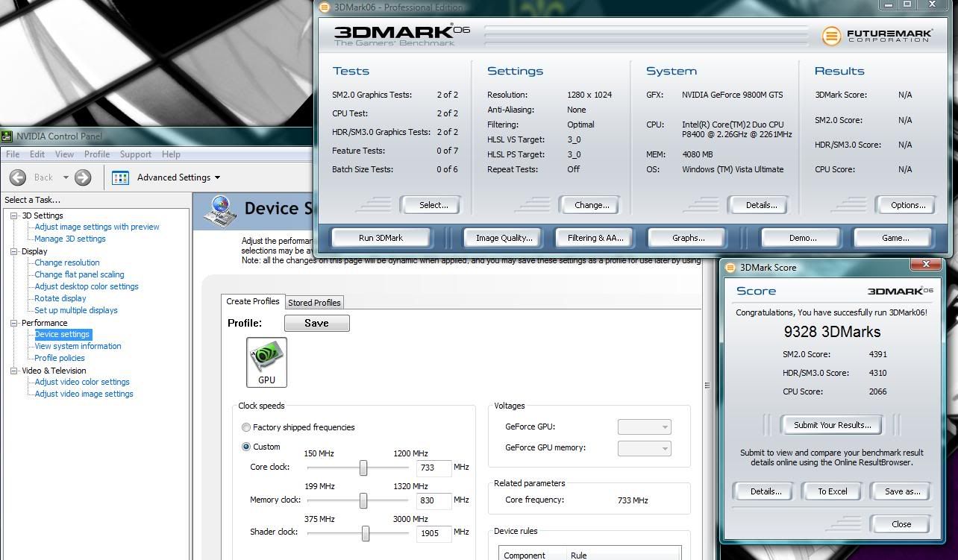958x560 pixels.
Task: Click the Futuremark Corporation logo
Action: pyautogui.click(x=877, y=36)
